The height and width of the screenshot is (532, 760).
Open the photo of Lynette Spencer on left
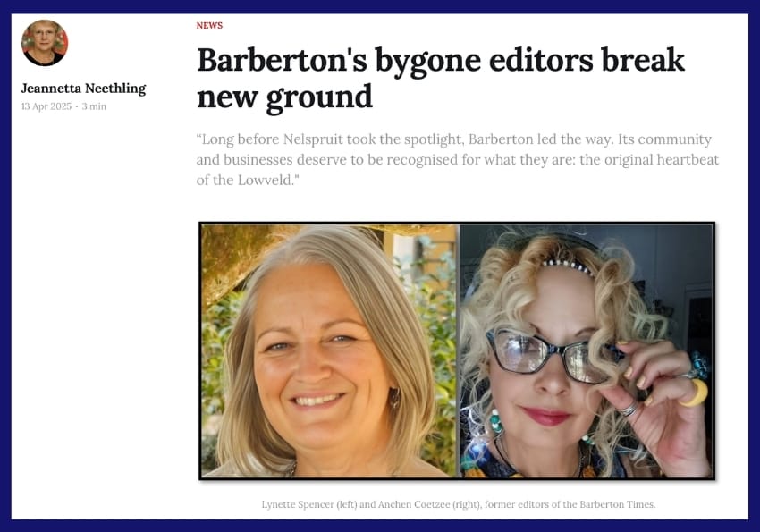329,350
